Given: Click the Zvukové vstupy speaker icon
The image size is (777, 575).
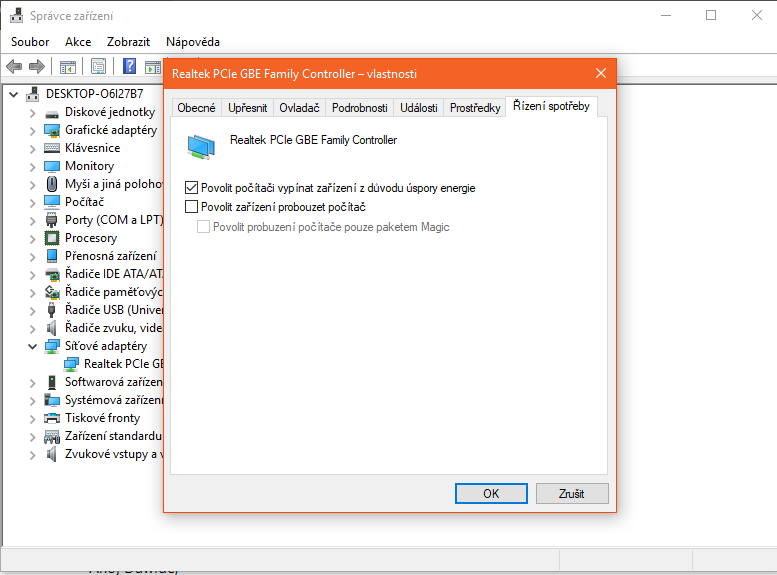Looking at the screenshot, I should (52, 454).
